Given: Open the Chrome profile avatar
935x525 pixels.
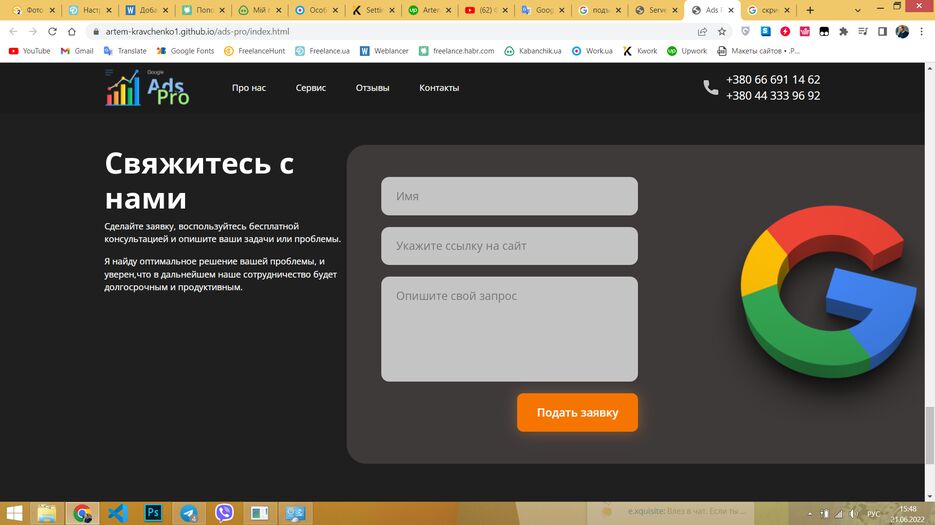Looking at the screenshot, I should 902,32.
